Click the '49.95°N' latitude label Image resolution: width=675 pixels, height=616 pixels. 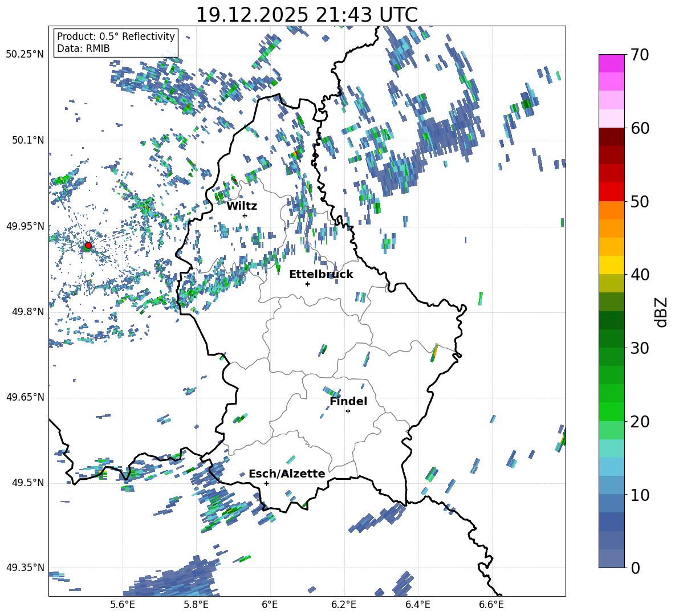pyautogui.click(x=25, y=226)
